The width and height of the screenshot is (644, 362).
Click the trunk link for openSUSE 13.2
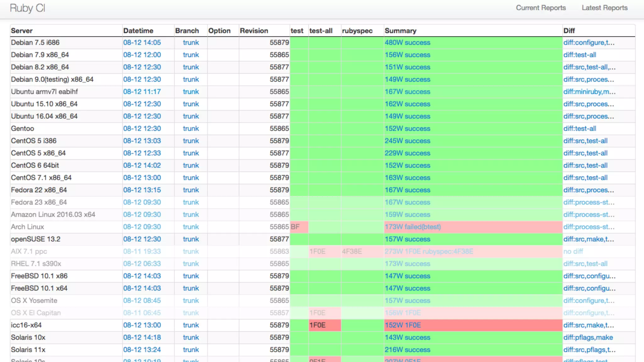[191, 239]
